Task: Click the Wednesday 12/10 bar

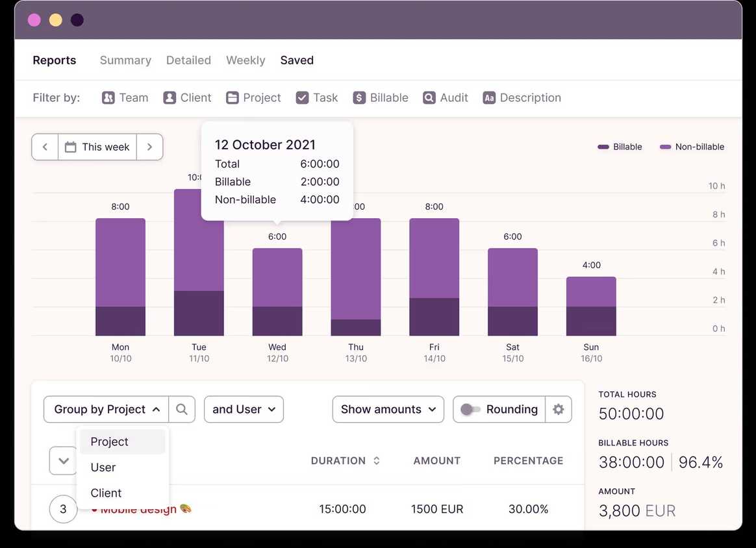Action: (x=277, y=292)
